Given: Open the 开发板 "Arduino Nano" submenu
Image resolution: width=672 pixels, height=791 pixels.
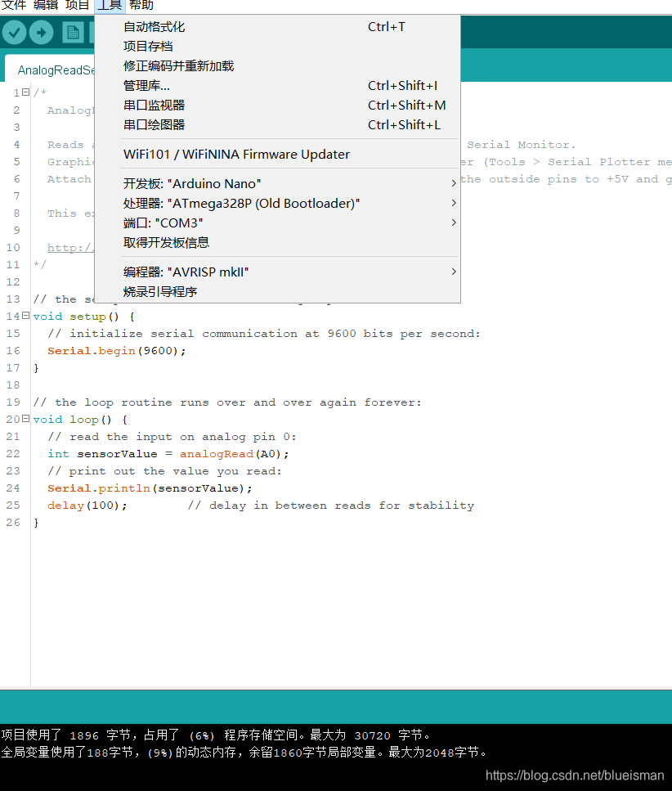Looking at the screenshot, I should [x=245, y=183].
